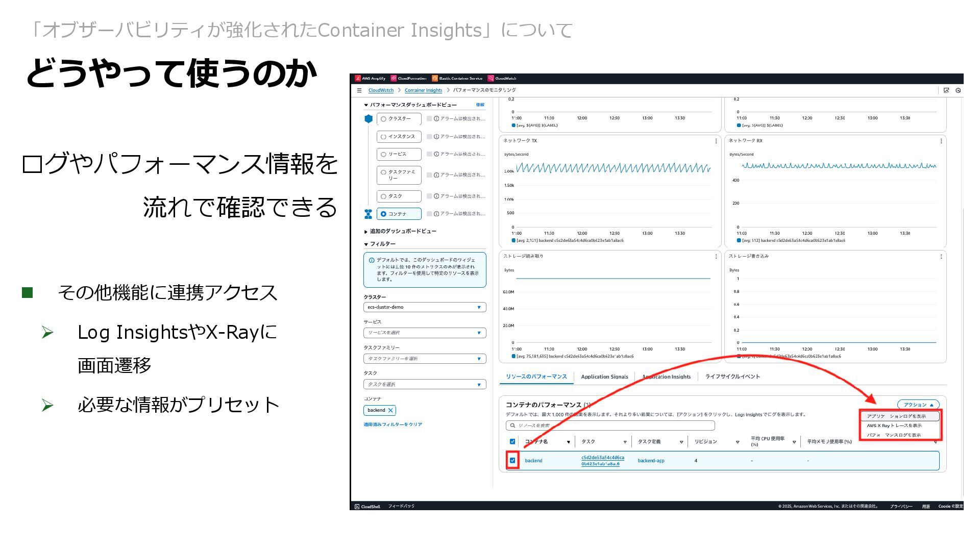Sort by the タスク定義 column arrow
980x551 pixels.
coord(681,442)
